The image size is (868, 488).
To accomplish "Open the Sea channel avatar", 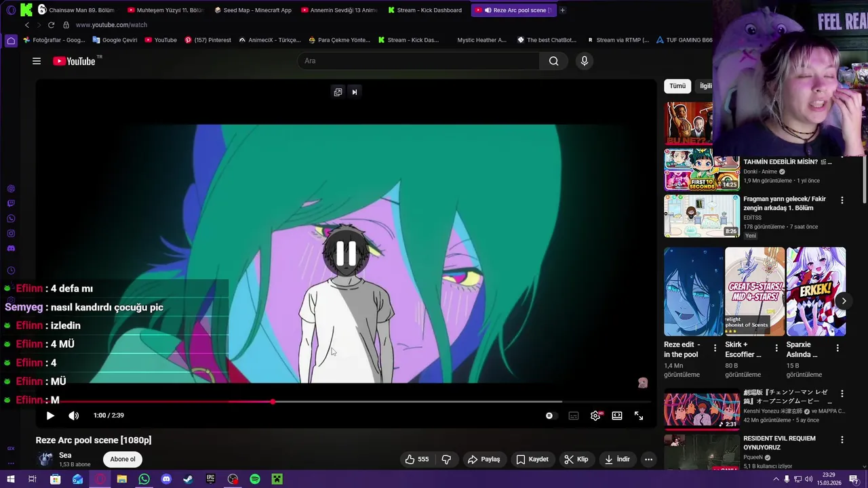I will 45,459.
